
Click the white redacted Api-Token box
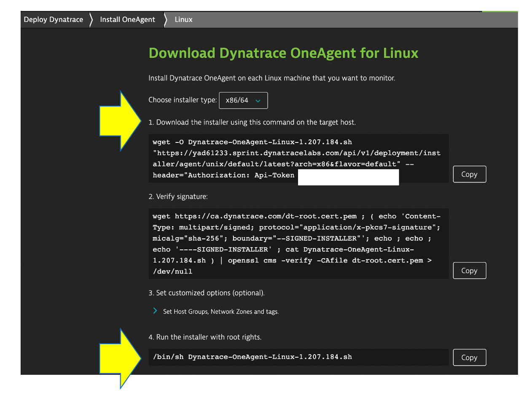coord(348,177)
